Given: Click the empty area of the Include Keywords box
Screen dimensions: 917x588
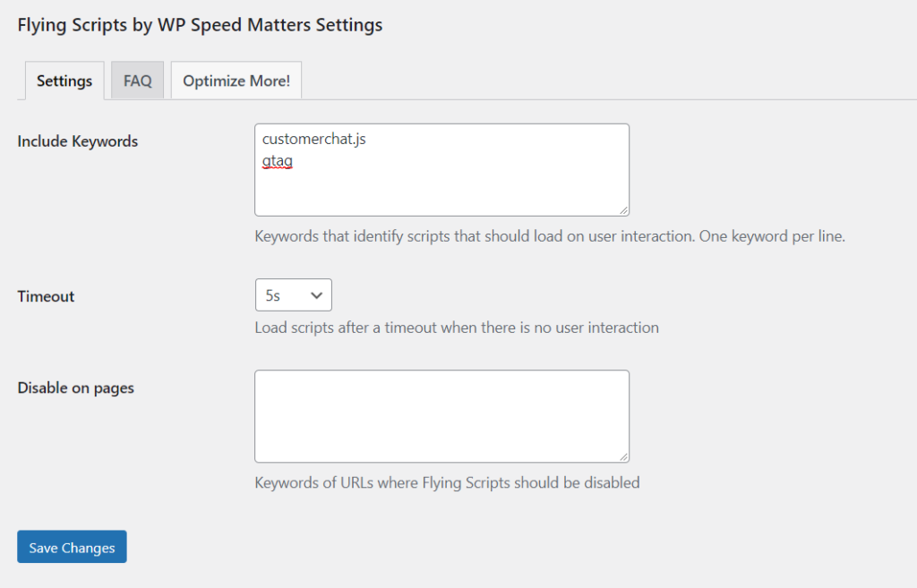Looking at the screenshot, I should (441, 192).
